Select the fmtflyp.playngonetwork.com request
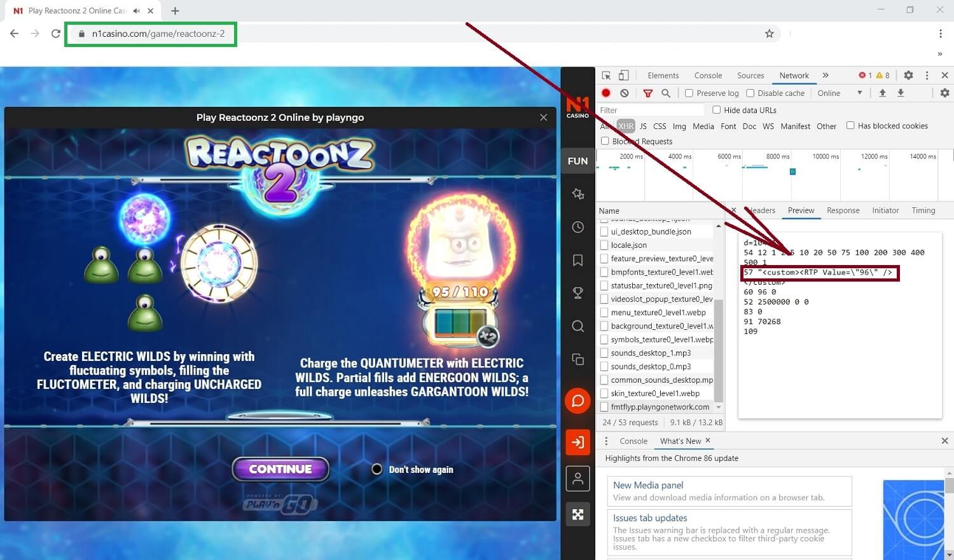954x560 pixels. coord(660,407)
